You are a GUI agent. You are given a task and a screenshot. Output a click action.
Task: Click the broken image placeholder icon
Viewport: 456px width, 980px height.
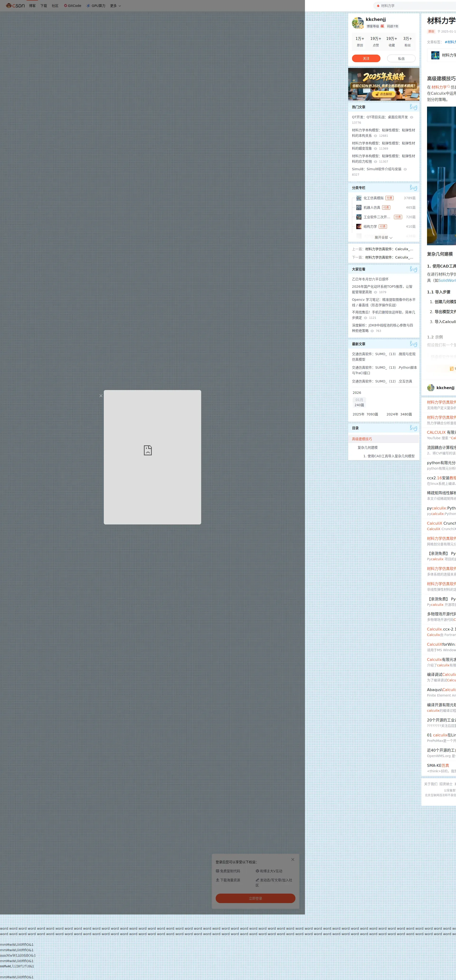pyautogui.click(x=148, y=450)
